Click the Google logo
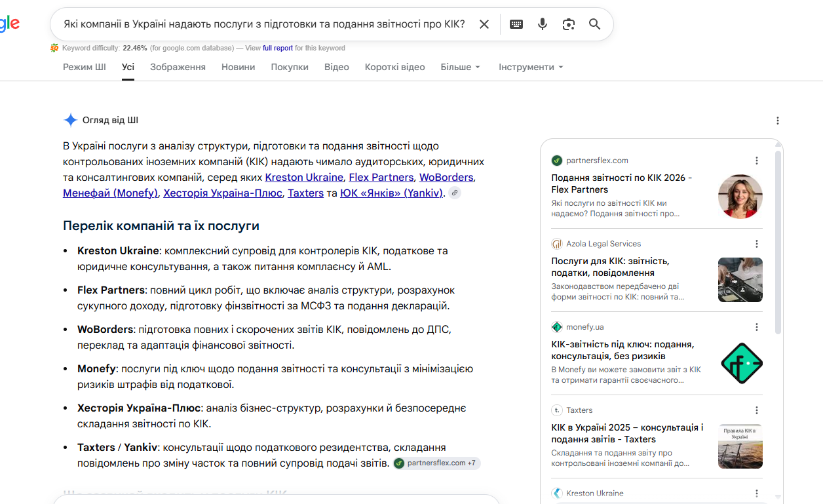The width and height of the screenshot is (823, 504). [9, 24]
